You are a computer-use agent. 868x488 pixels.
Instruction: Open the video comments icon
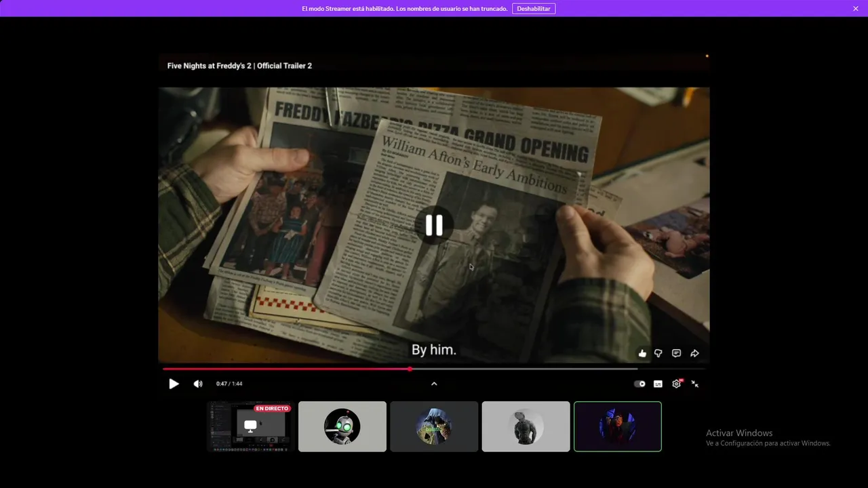[676, 353]
